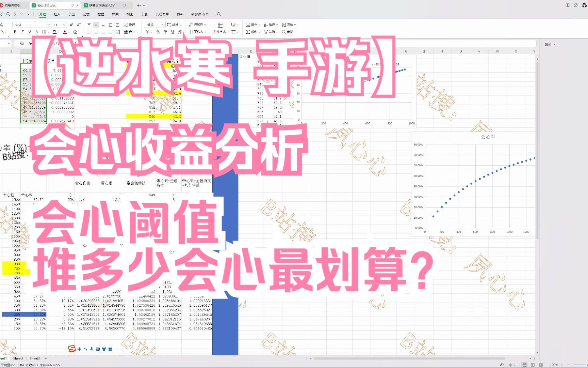Expand the font color dropdown arrow
Image resolution: width=588 pixels, height=368 pixels.
(x=69, y=32)
